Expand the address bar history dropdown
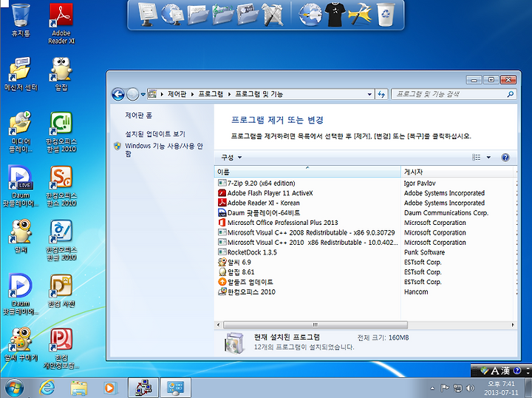Viewport: 532px width, 398px height. coord(369,94)
